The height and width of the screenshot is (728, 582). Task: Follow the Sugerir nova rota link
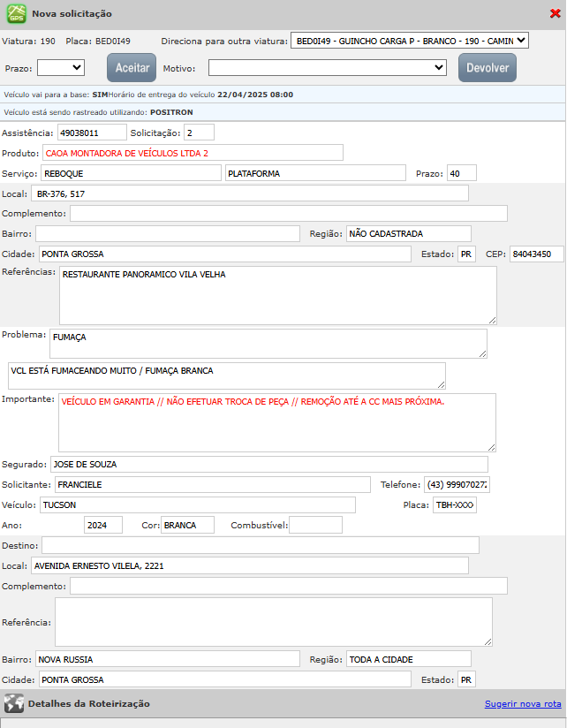(x=523, y=704)
